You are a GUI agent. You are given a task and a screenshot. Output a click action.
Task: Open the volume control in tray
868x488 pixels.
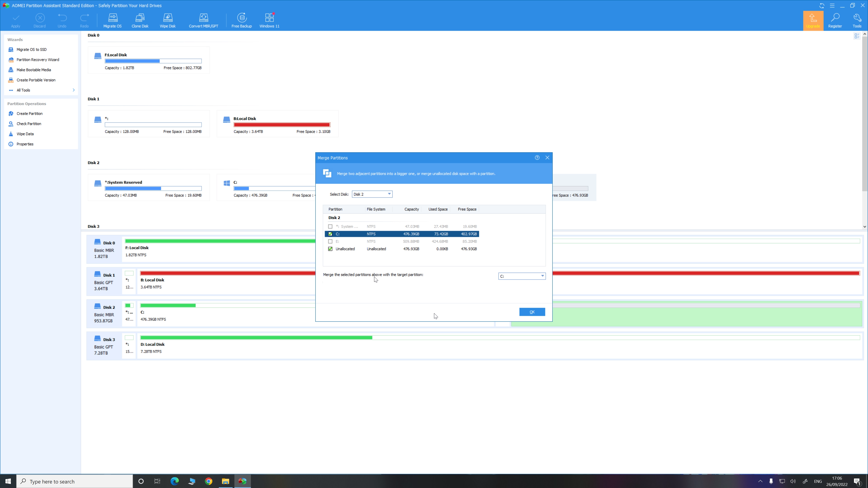click(x=793, y=481)
